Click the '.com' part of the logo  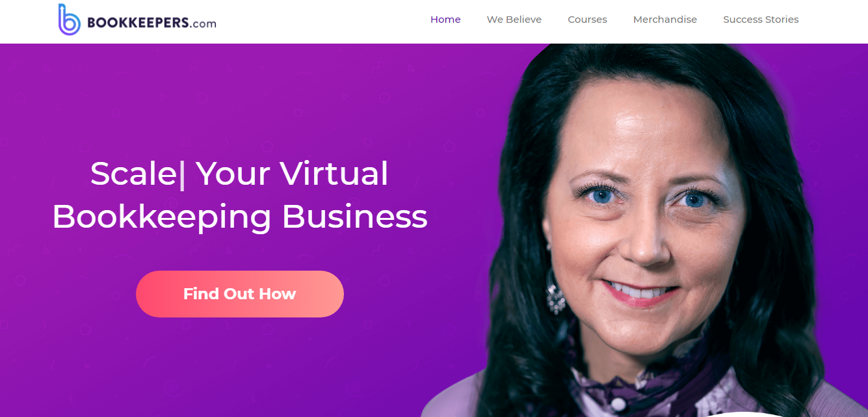204,24
